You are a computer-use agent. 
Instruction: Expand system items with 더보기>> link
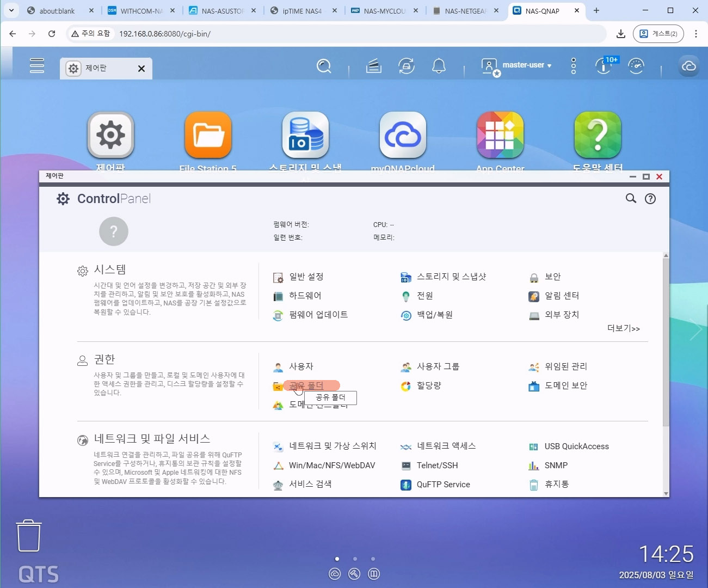click(x=623, y=329)
